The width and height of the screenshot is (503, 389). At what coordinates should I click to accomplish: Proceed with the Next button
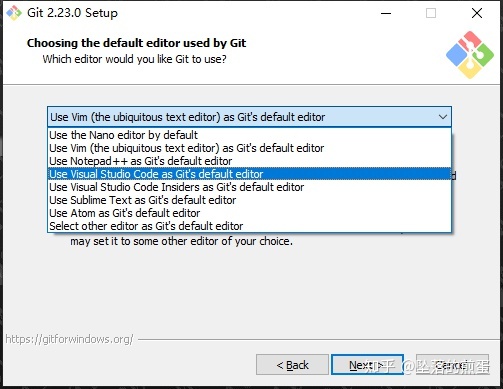(x=367, y=365)
